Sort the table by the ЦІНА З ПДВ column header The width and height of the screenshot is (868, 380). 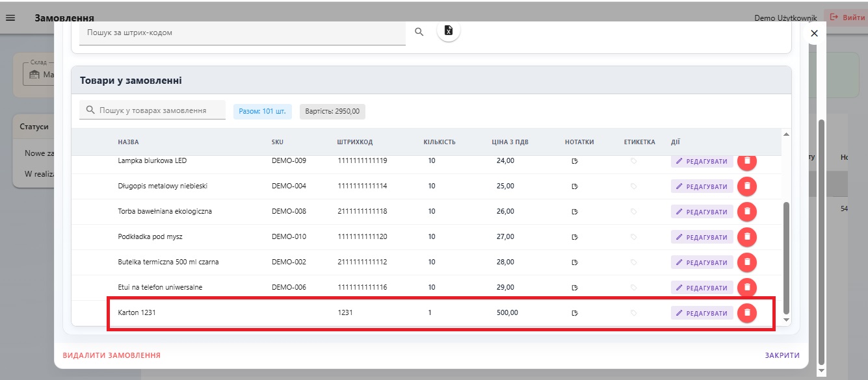pos(510,142)
